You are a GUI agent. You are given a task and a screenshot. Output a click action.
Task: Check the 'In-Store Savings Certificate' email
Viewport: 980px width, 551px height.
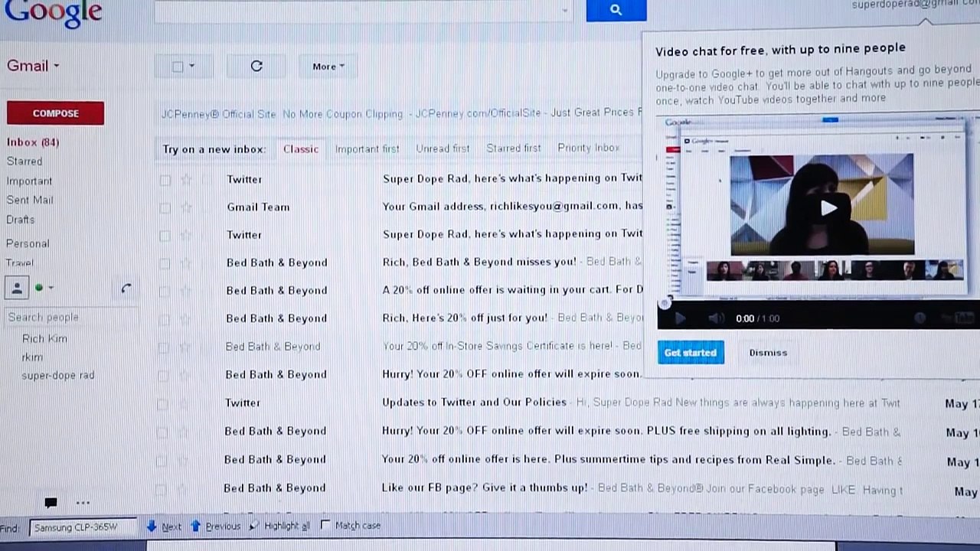point(163,347)
